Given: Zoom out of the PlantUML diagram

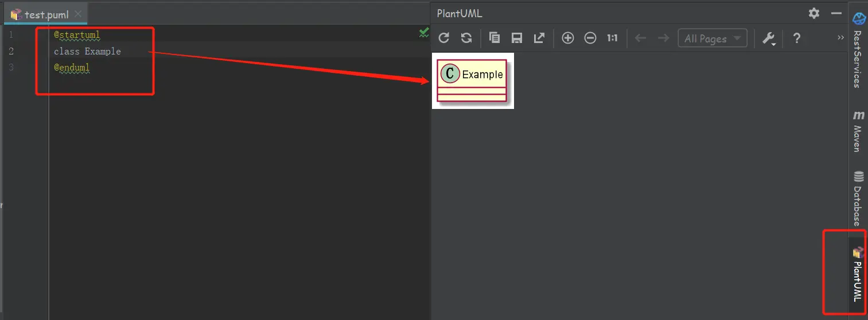Looking at the screenshot, I should [x=590, y=38].
